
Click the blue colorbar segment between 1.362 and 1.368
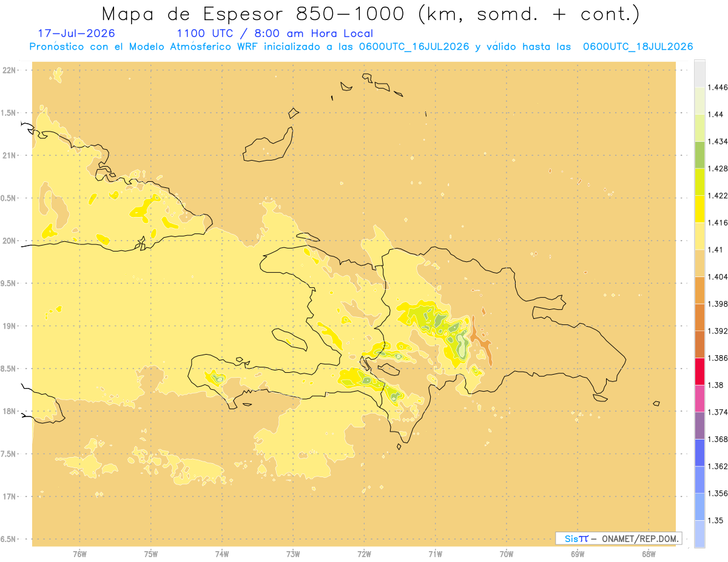click(699, 453)
